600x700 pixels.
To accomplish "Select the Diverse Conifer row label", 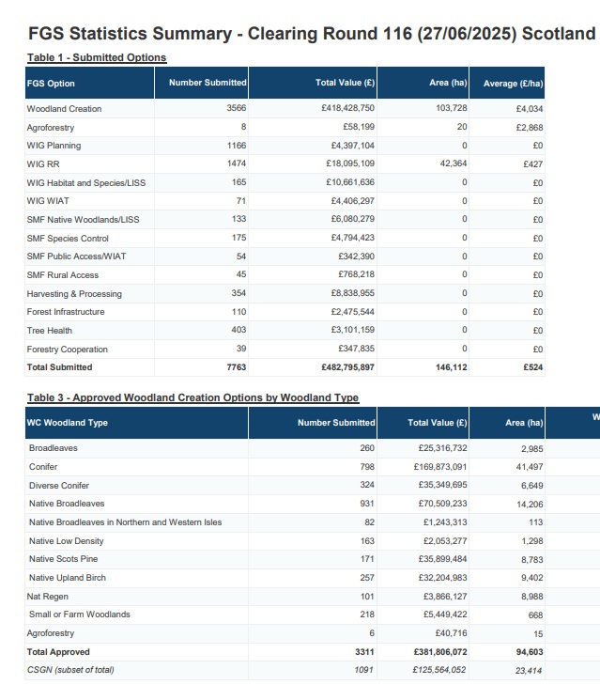I will coord(59,486).
